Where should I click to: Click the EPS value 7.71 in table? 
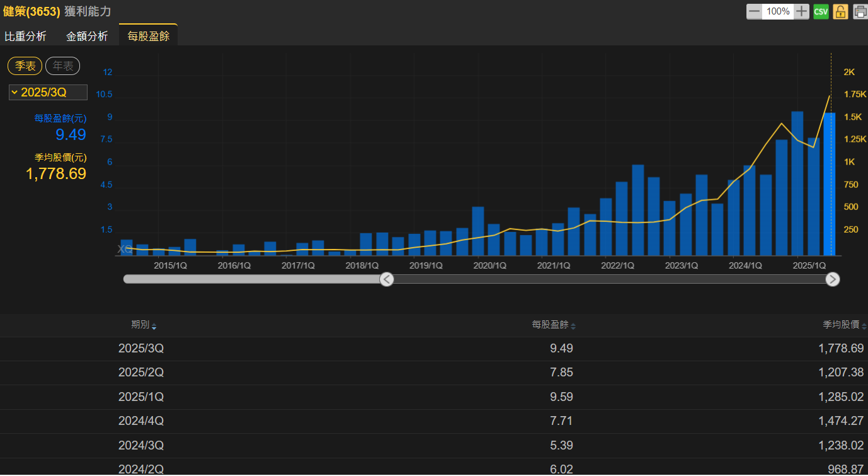tap(561, 421)
